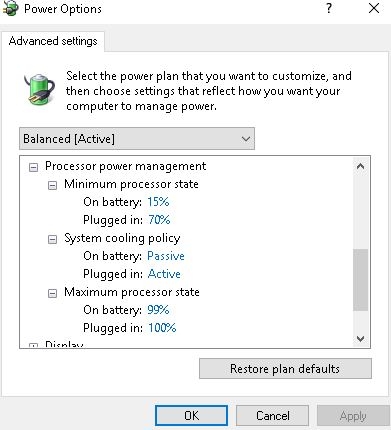Collapse Maximum processor state node
The height and width of the screenshot is (430, 391).
[52, 293]
